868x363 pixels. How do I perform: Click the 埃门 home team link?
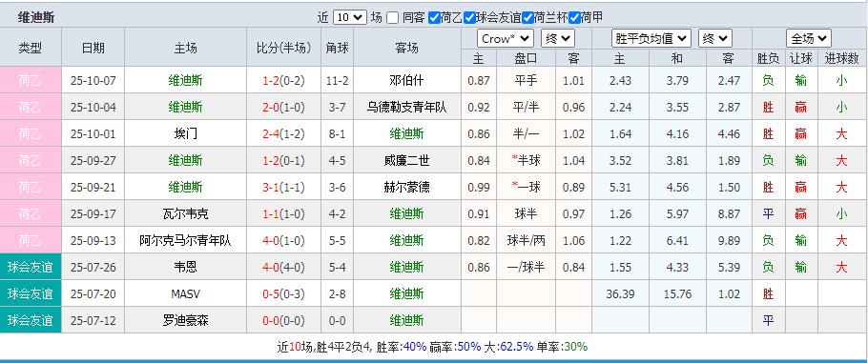(185, 134)
